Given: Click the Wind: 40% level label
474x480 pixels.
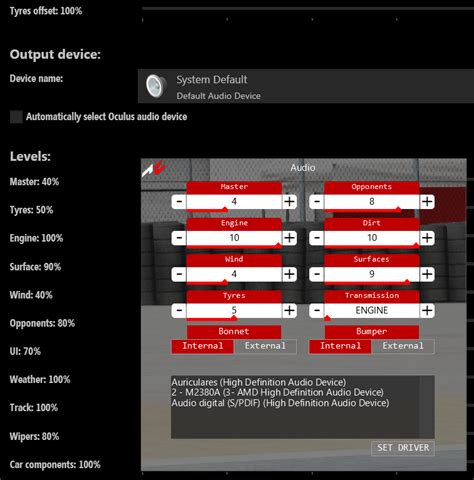Looking at the screenshot, I should (x=31, y=295).
